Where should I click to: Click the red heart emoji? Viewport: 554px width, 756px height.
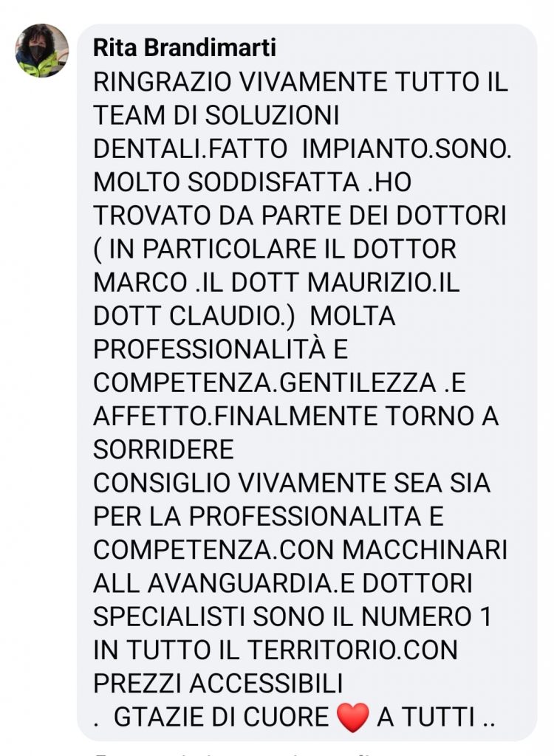353,717
